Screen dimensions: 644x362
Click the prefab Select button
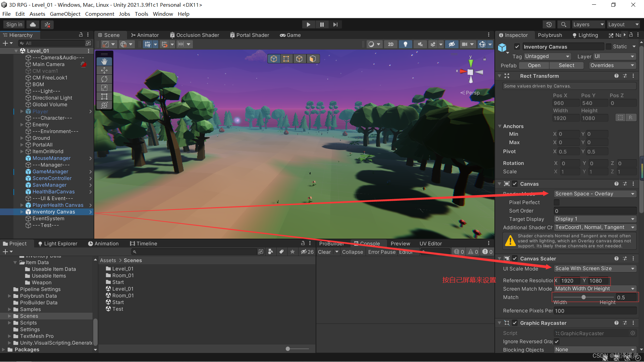(566, 65)
